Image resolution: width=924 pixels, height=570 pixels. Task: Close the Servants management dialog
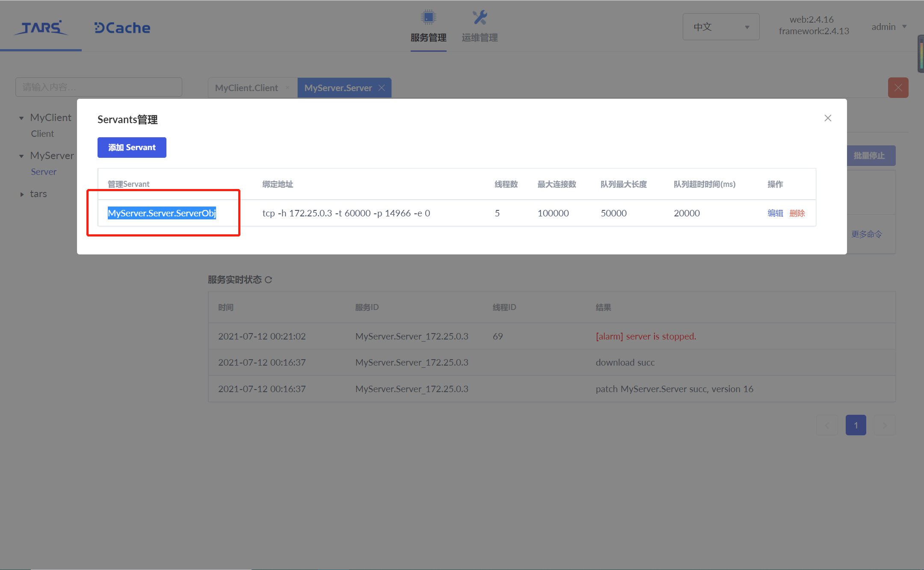pyautogui.click(x=828, y=118)
